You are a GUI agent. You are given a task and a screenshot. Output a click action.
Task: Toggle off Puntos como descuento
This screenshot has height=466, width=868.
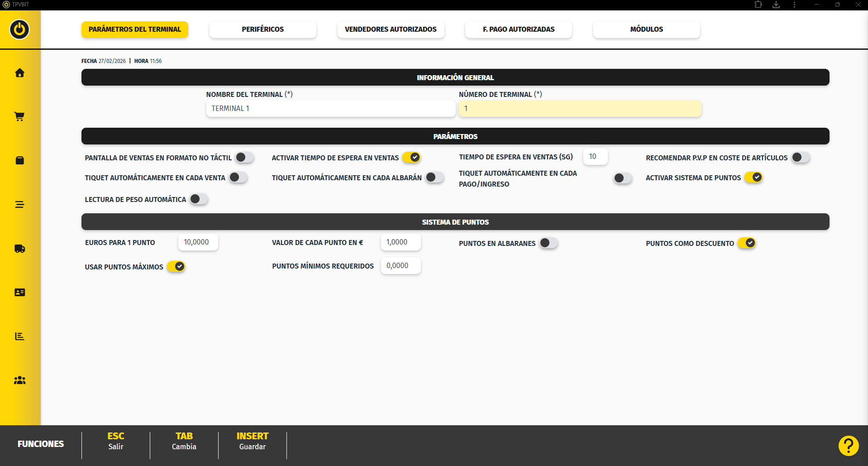[x=747, y=243]
